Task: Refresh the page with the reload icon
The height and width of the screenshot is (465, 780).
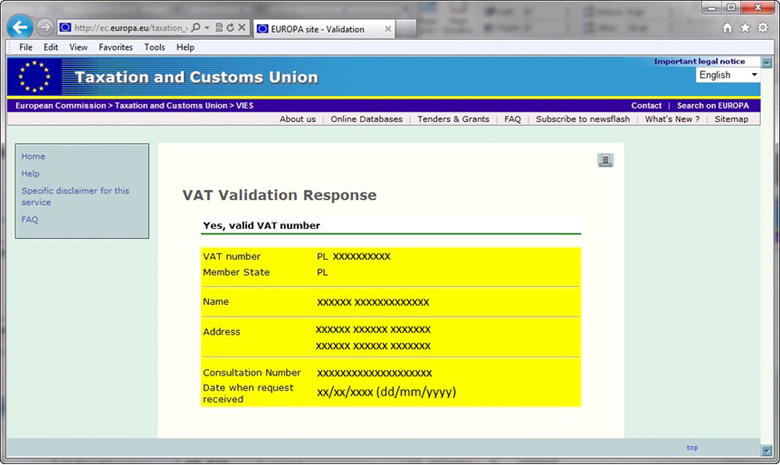Action: pyautogui.click(x=230, y=28)
